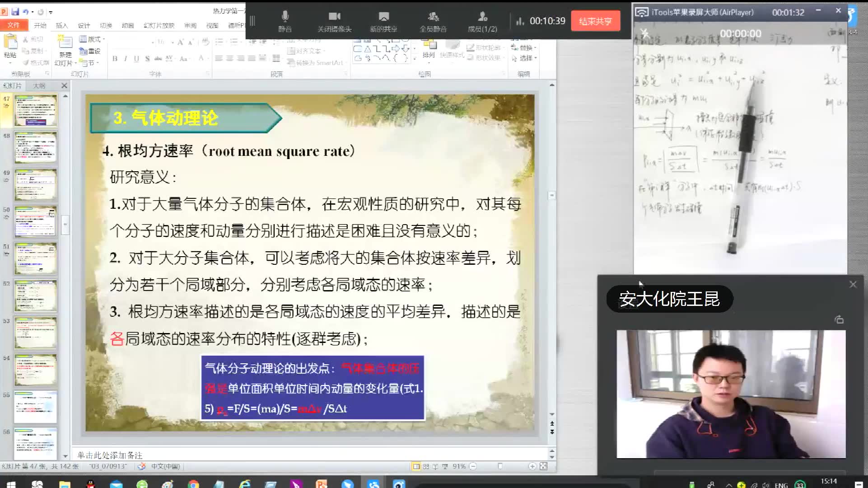The height and width of the screenshot is (488, 868).
Task: Select slide 53 thumbnail
Action: pyautogui.click(x=35, y=333)
